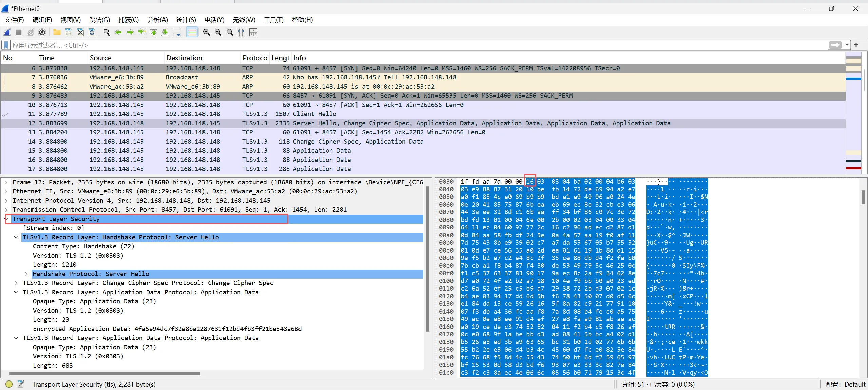Expand the Handshake Protocol: Server Hello node
The image size is (868, 390).
(x=26, y=274)
